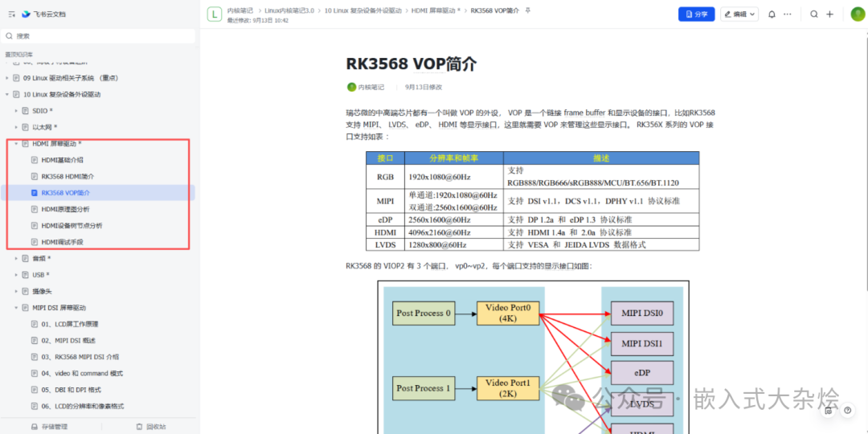Open the 编辑 mode dropdown
Image resolution: width=868 pixels, height=434 pixels.
point(739,14)
